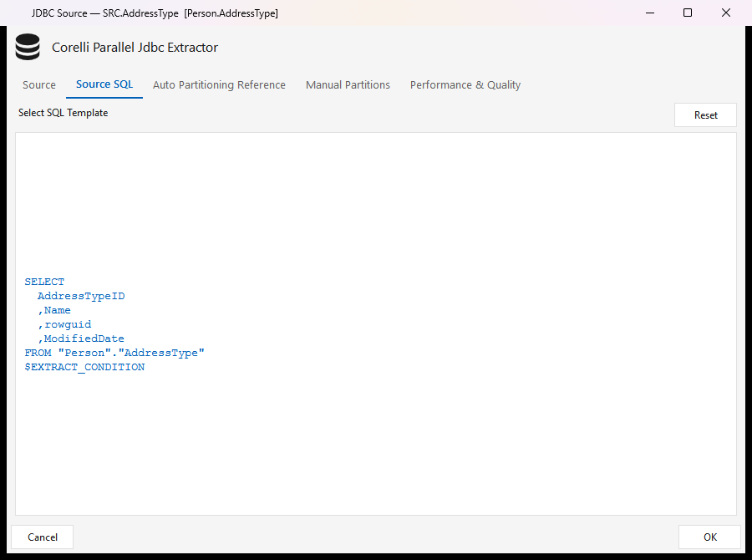Click the $EXTRACT_CONDITION placeholder text
The image size is (752, 560).
[84, 367]
